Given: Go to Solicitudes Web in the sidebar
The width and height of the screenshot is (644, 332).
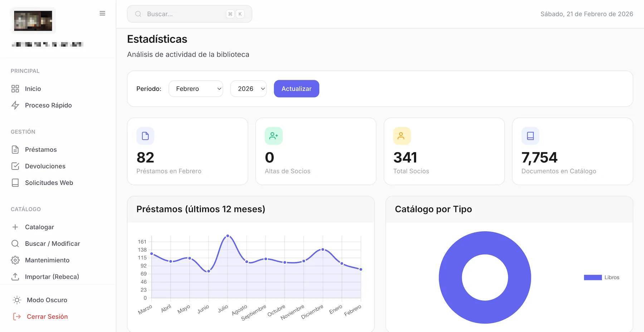Looking at the screenshot, I should (49, 183).
